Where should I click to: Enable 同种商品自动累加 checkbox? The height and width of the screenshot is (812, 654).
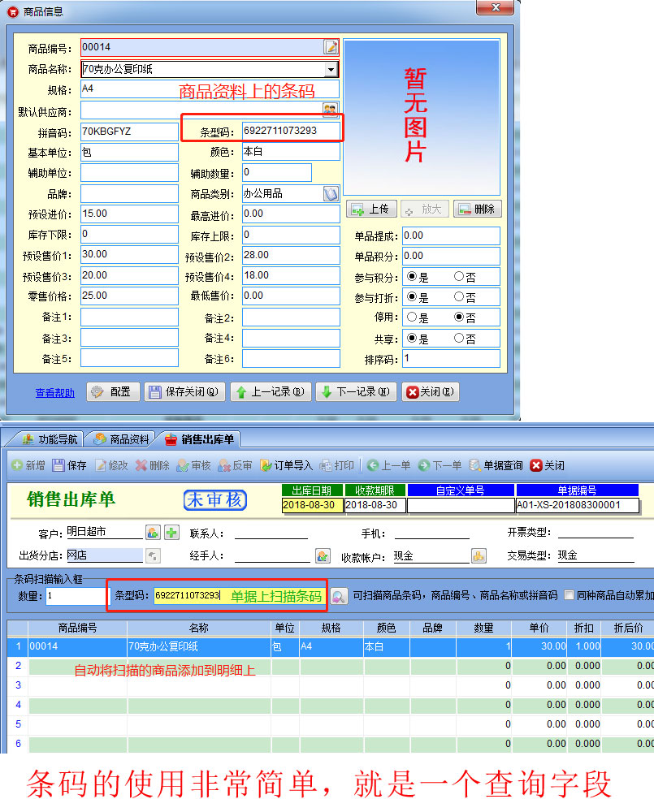click(570, 595)
